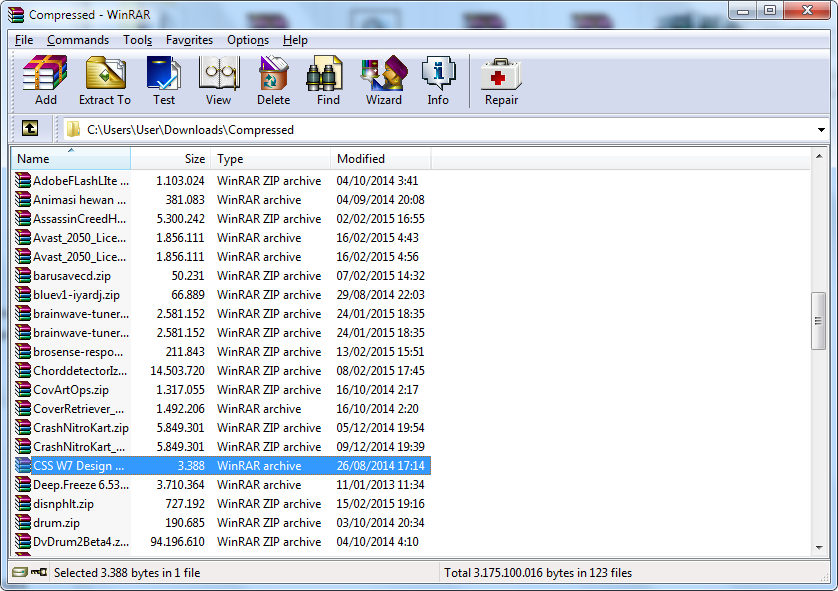Click the scrollbar down arrow

[819, 548]
